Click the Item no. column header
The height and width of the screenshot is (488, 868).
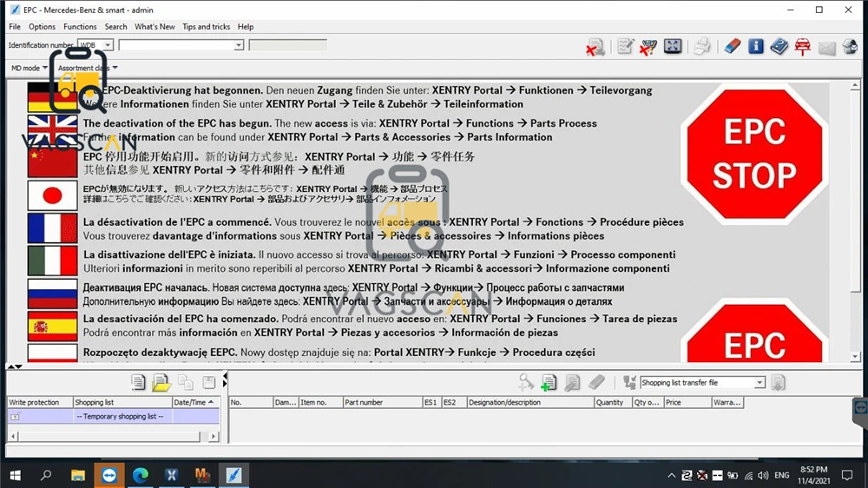pyautogui.click(x=320, y=402)
